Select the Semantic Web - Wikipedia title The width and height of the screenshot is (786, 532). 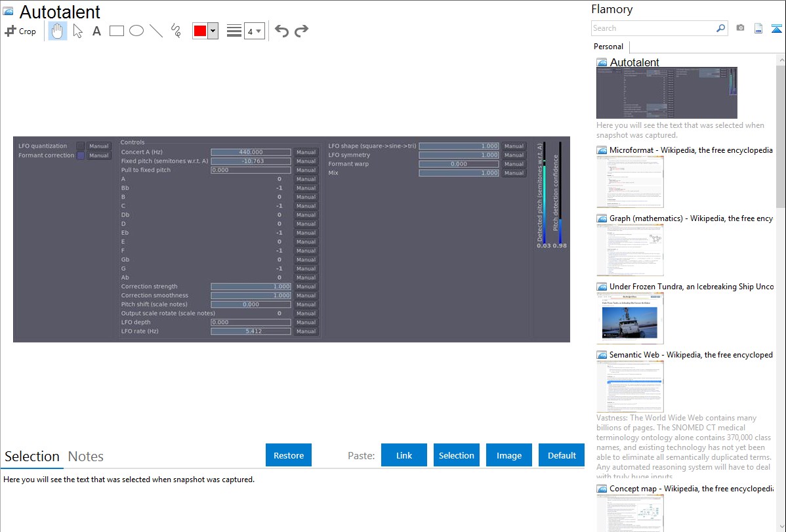(691, 355)
